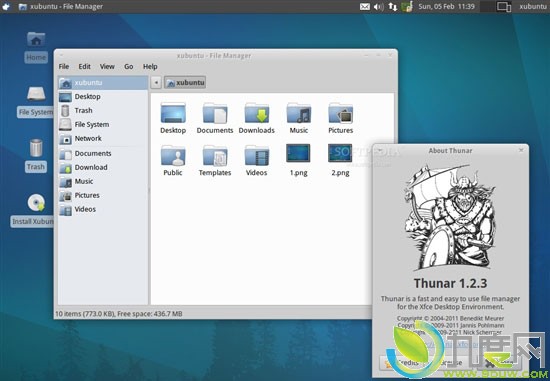
Task: Click the xubuntu path bar button
Action: click(x=185, y=83)
